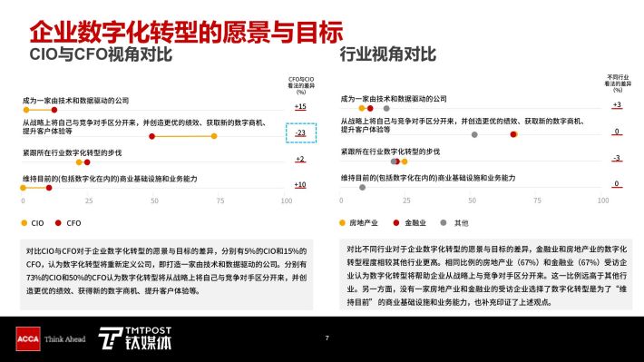The height and width of the screenshot is (362, 644).
Task: Select the -23 dashed highlighted value box
Action: point(301,132)
